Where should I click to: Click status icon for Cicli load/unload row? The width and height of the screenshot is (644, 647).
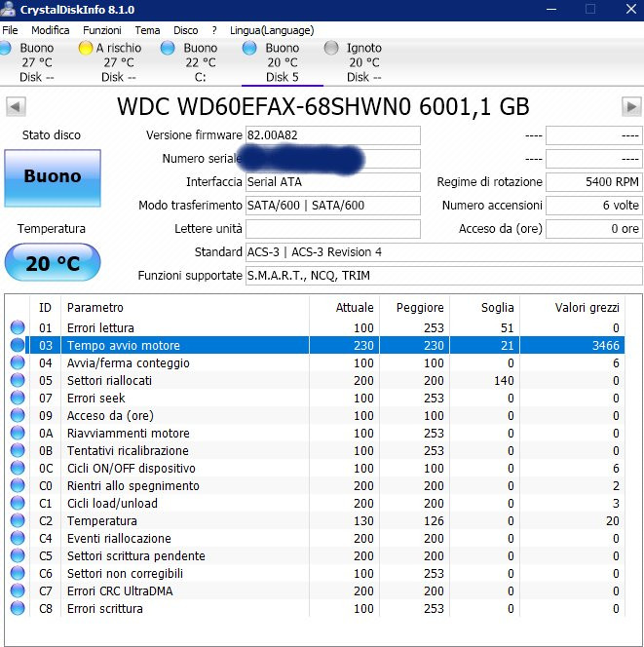coord(18,503)
